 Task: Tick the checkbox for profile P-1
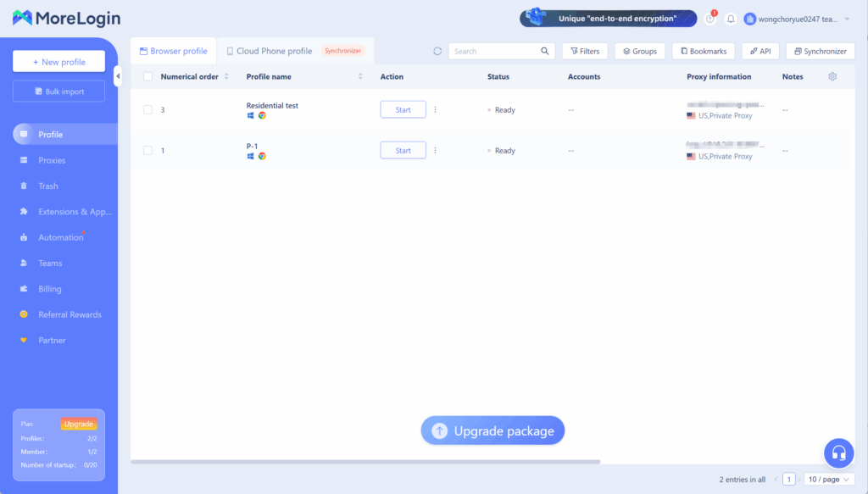tap(147, 150)
